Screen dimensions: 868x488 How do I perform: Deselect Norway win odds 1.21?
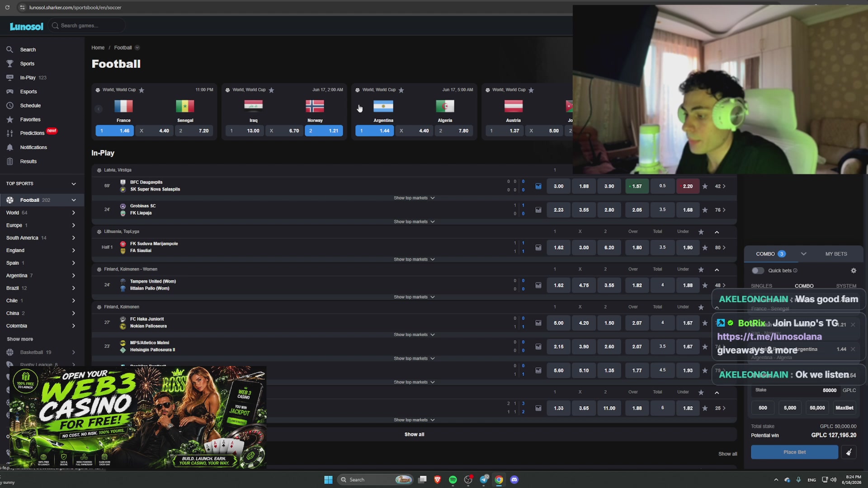[x=324, y=131]
